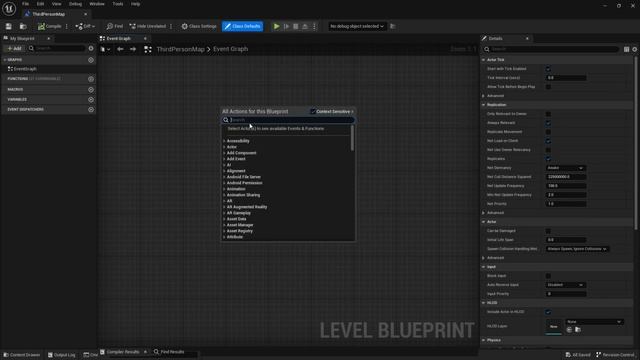Open Spawn Collision Handling Method dropdown

tap(577, 249)
